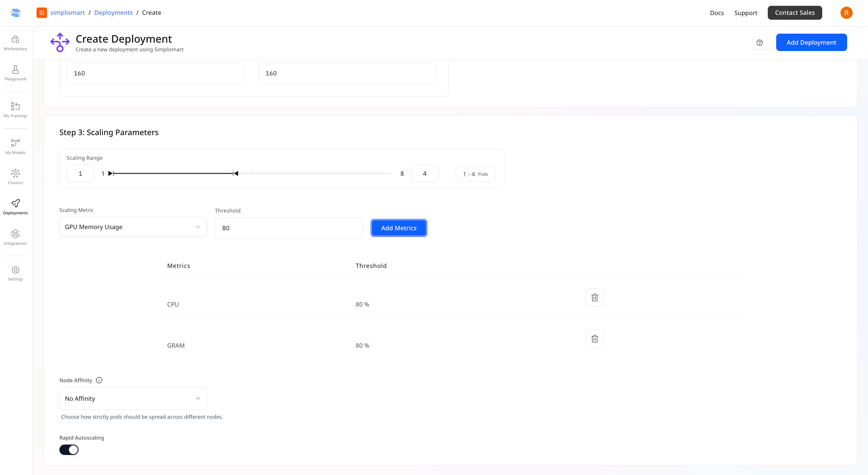Go to Deployments breadcrumb link
The width and height of the screenshot is (868, 475).
114,12
